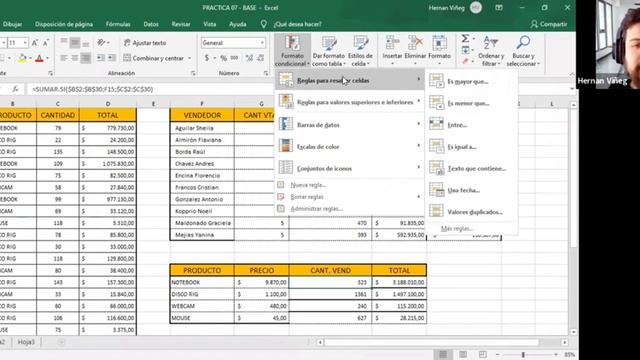Click the Formato cells icon
Screen dimensions: 640x360
[x=439, y=42]
